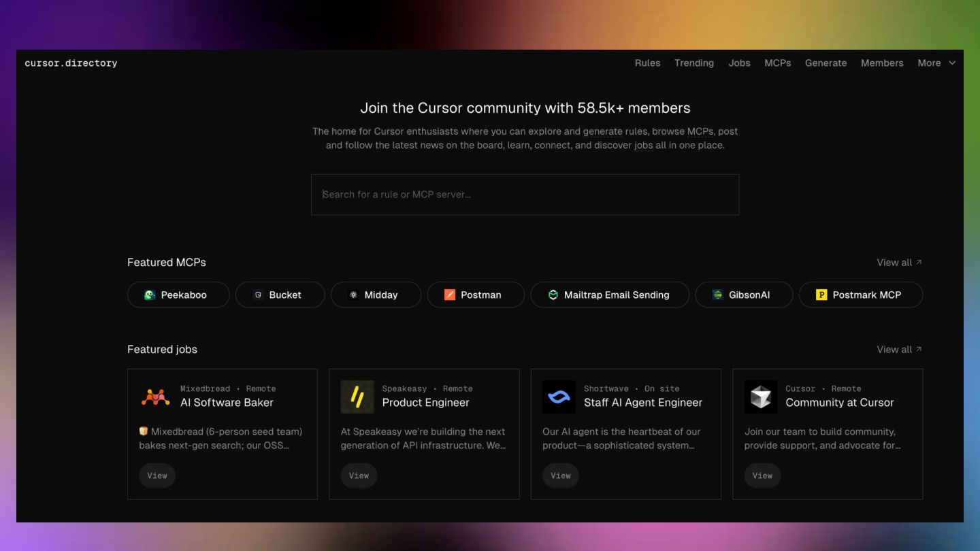View the Staff AI Agent Engineer job
The height and width of the screenshot is (551, 980).
pos(561,475)
